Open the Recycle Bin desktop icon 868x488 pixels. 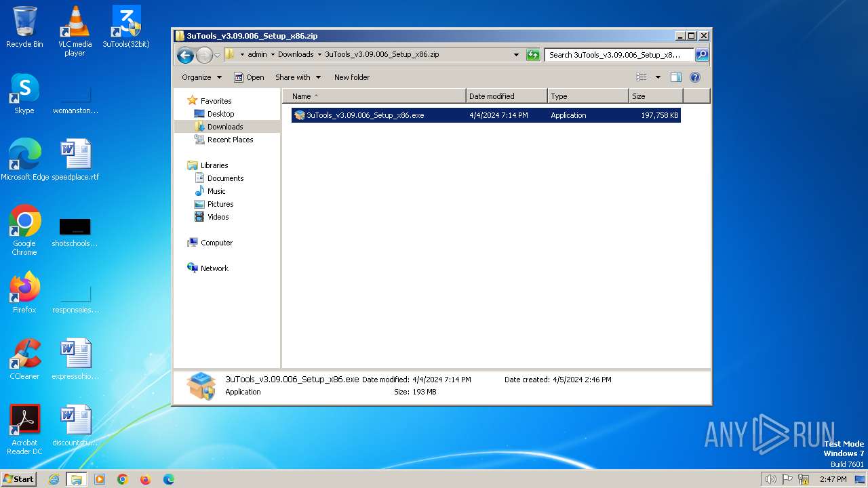(x=24, y=27)
